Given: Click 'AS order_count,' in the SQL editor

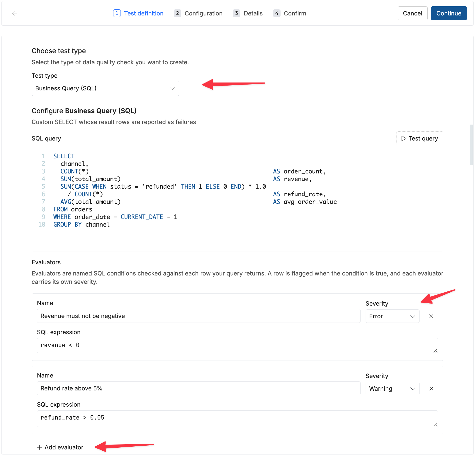Looking at the screenshot, I should point(299,171).
